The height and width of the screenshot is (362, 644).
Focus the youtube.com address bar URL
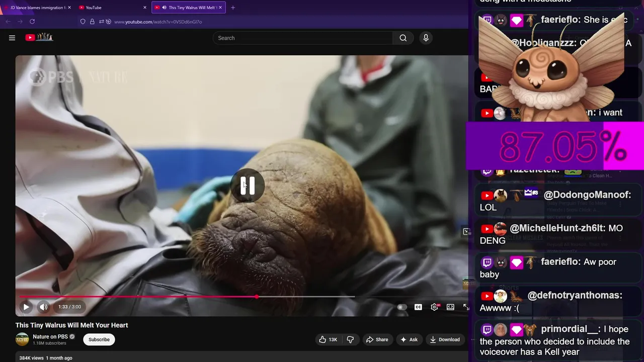tap(158, 22)
